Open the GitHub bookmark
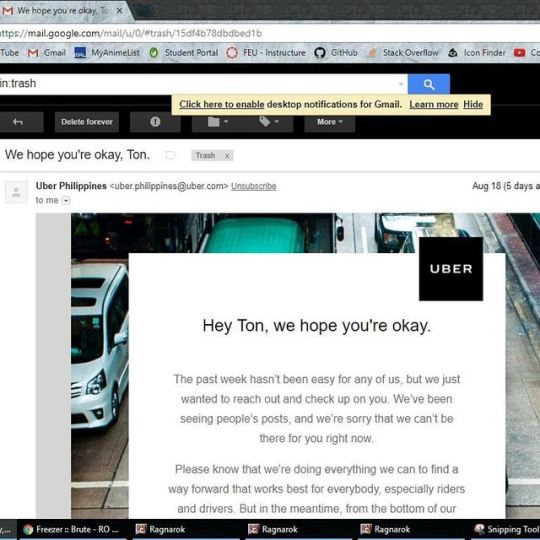The image size is (540, 540). [x=336, y=53]
